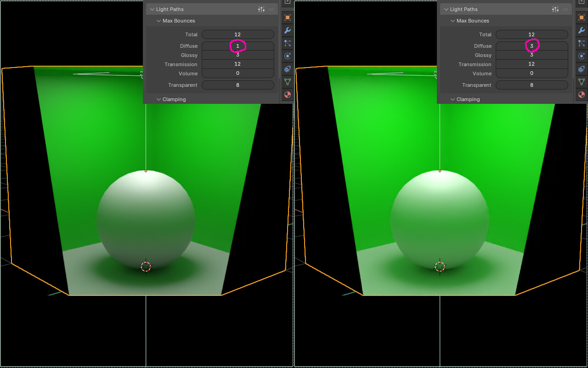The image size is (588, 368).
Task: Click Light Paths drag grip in right panel
Action: pos(565,9)
